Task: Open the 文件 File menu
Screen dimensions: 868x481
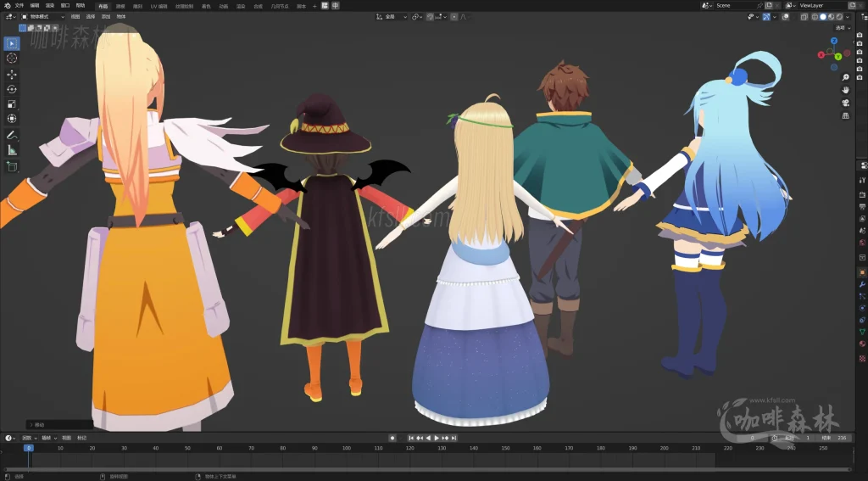Action: pyautogui.click(x=19, y=5)
